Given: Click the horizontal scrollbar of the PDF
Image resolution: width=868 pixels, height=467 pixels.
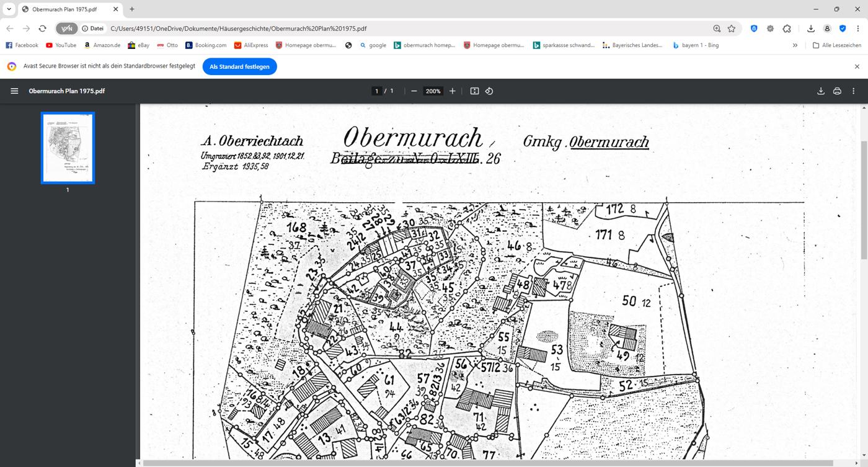Looking at the screenshot, I should coord(488,463).
